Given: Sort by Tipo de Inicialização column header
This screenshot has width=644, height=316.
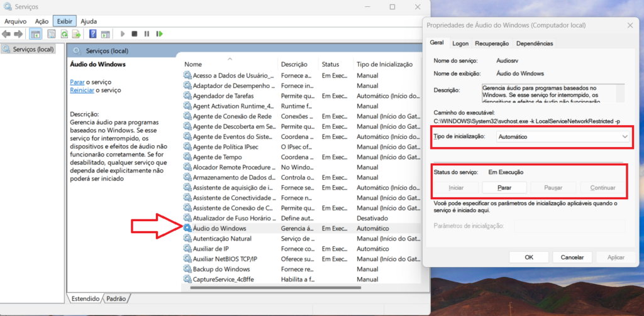Looking at the screenshot, I should 387,64.
